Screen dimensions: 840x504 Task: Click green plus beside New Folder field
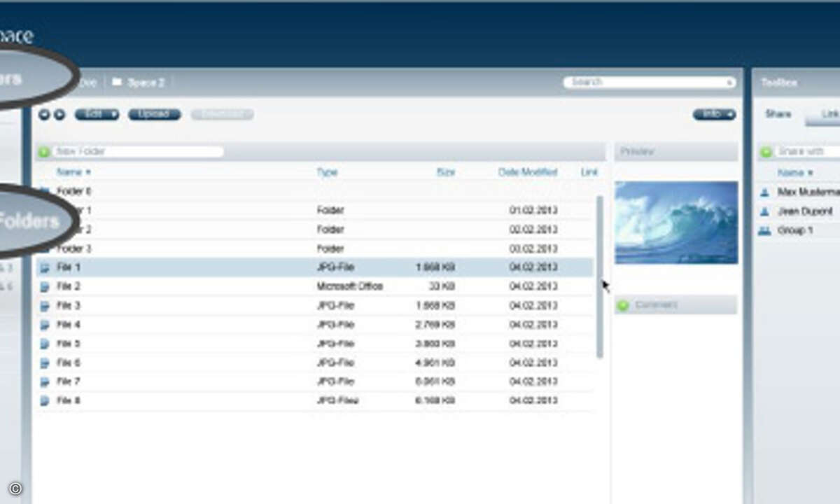tap(43, 152)
